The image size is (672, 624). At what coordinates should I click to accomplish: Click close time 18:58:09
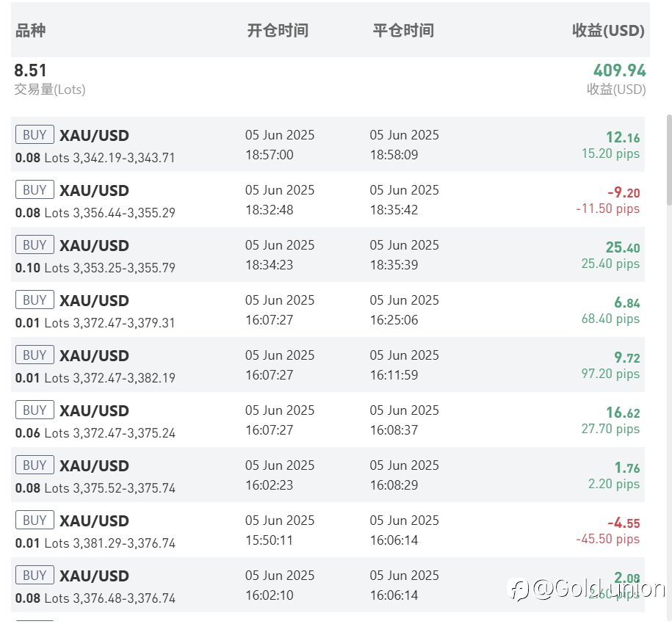tap(394, 155)
